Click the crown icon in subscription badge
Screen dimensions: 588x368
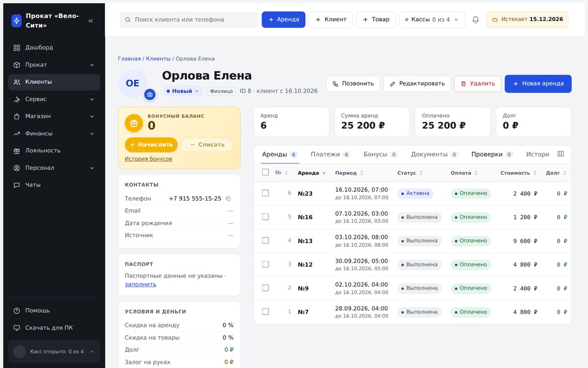495,20
